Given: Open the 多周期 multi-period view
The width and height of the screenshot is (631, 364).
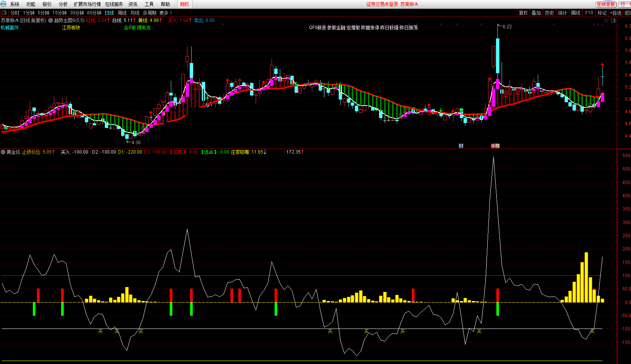Looking at the screenshot, I should coord(149,13).
